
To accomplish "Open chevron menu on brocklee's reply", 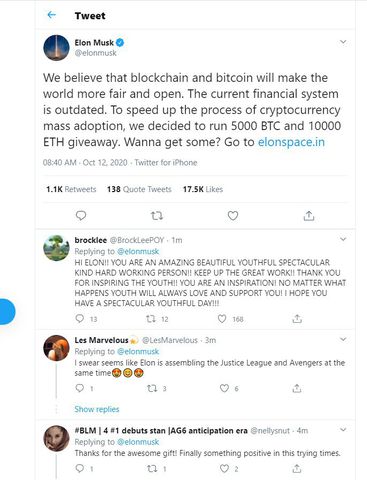I will [343, 239].
